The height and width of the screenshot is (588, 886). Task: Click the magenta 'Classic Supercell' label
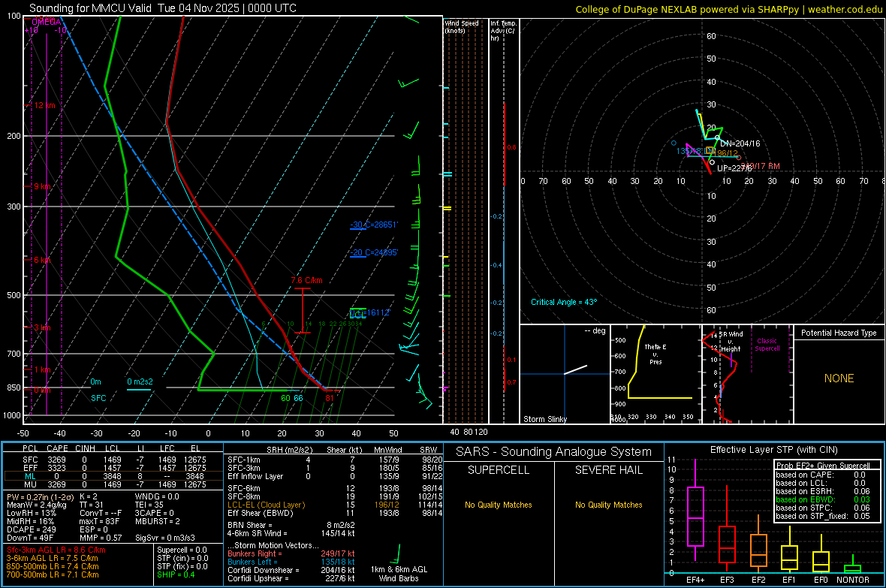(x=767, y=345)
